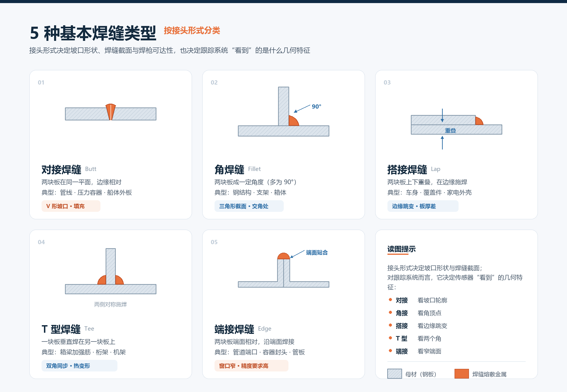The image size is (567, 392).
Task: Click the lap weld overlap diagram
Action: pos(456,129)
